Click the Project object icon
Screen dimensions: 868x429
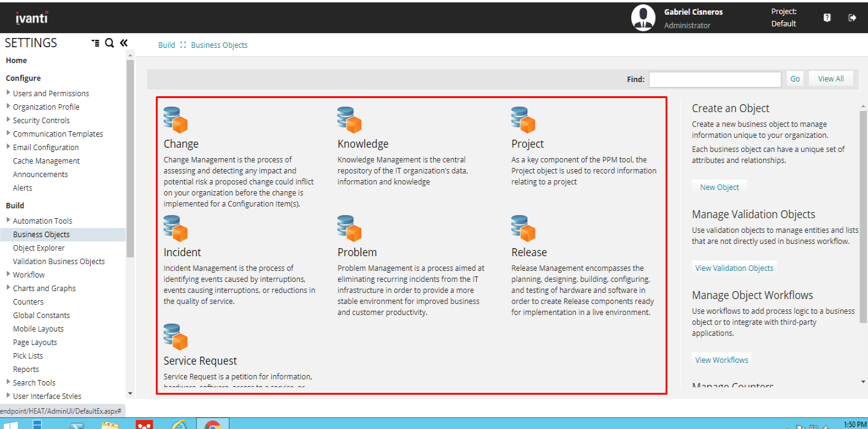pyautogui.click(x=523, y=120)
